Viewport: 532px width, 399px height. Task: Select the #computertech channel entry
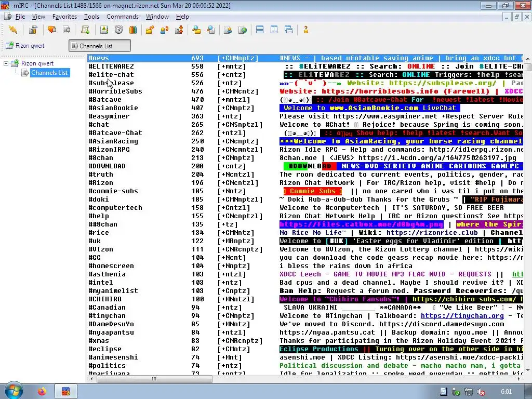tap(305, 208)
